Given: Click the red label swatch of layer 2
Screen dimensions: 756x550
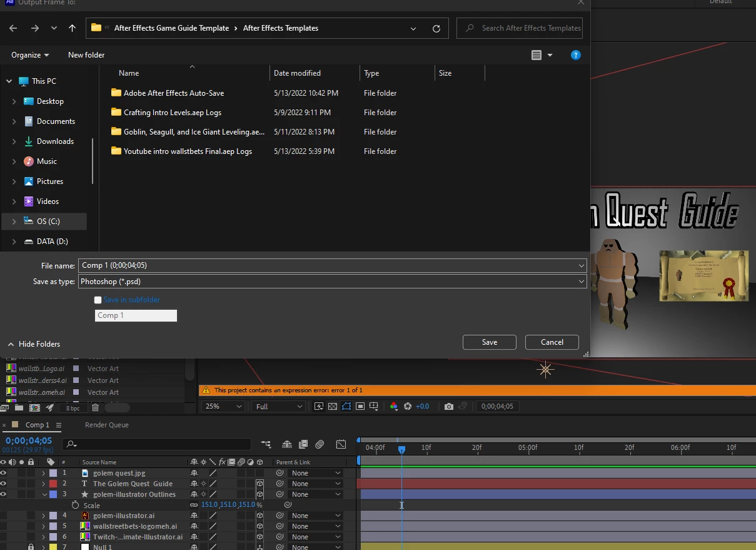Looking at the screenshot, I should pos(53,484).
